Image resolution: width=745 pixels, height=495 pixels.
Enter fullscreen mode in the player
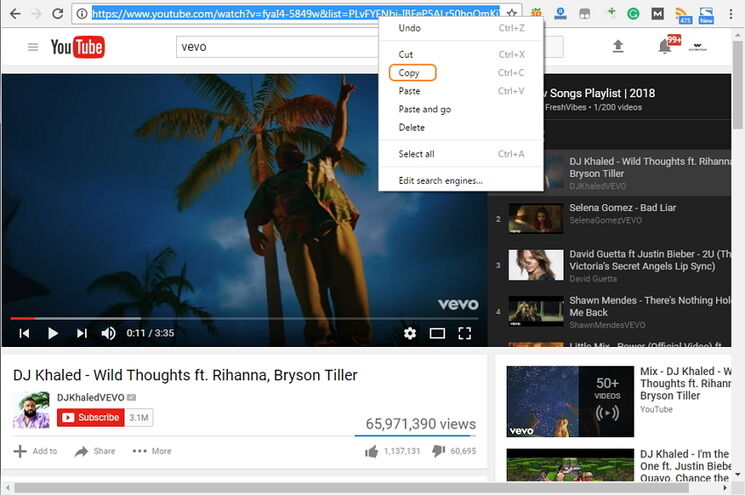point(465,333)
